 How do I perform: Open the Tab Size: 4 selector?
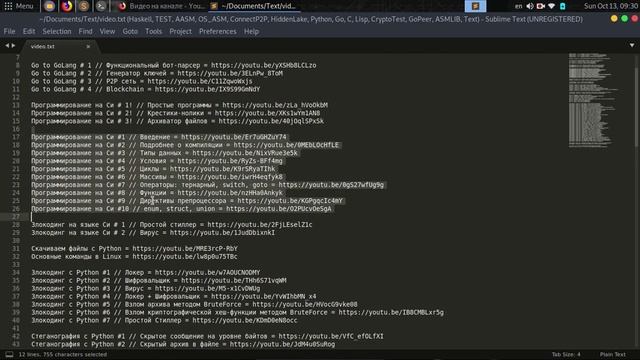click(x=566, y=354)
